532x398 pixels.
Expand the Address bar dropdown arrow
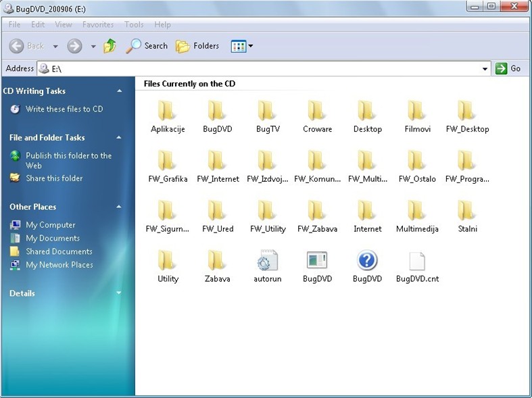485,69
